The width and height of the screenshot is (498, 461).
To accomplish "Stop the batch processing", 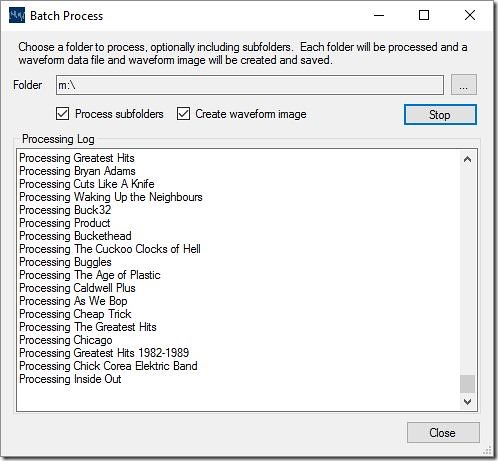I will pos(440,115).
